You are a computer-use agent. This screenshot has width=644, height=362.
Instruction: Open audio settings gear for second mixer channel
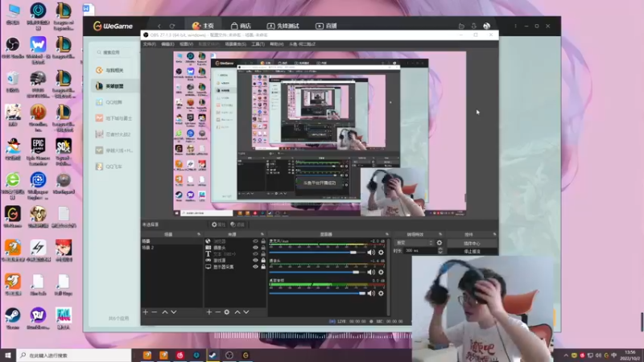pyautogui.click(x=381, y=272)
